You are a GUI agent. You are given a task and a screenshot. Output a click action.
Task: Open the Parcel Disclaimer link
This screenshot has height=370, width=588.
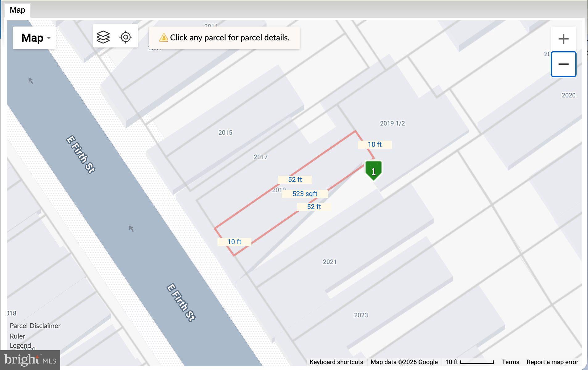tap(35, 326)
